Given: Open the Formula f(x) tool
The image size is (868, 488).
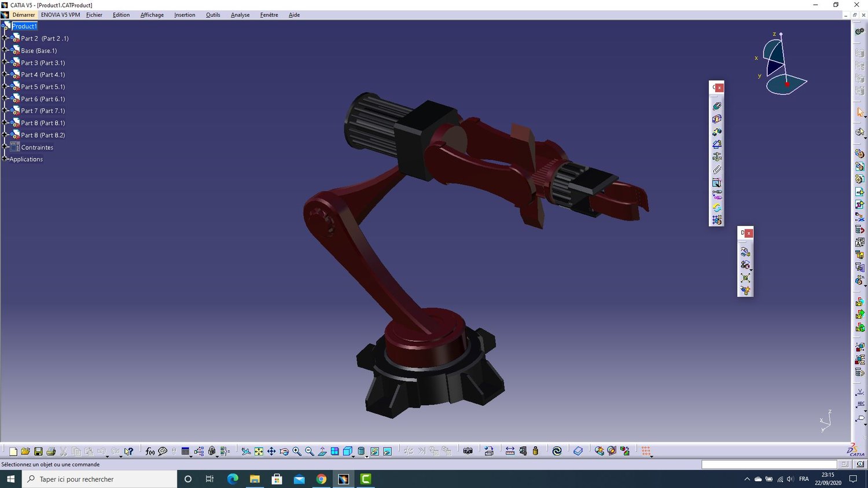Looking at the screenshot, I should (150, 452).
